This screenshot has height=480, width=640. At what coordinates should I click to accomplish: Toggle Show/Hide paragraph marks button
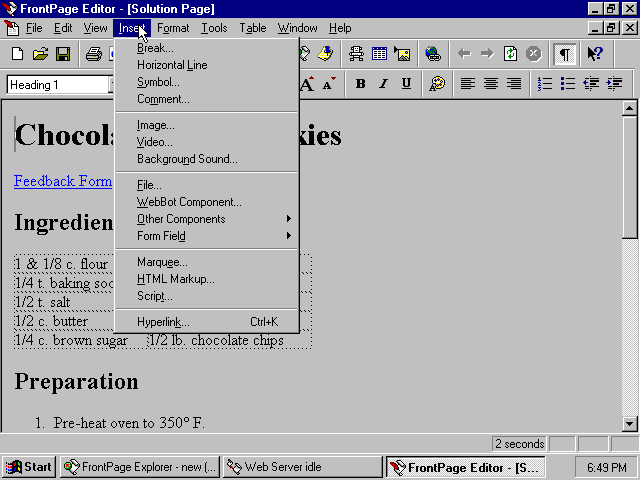[x=565, y=54]
